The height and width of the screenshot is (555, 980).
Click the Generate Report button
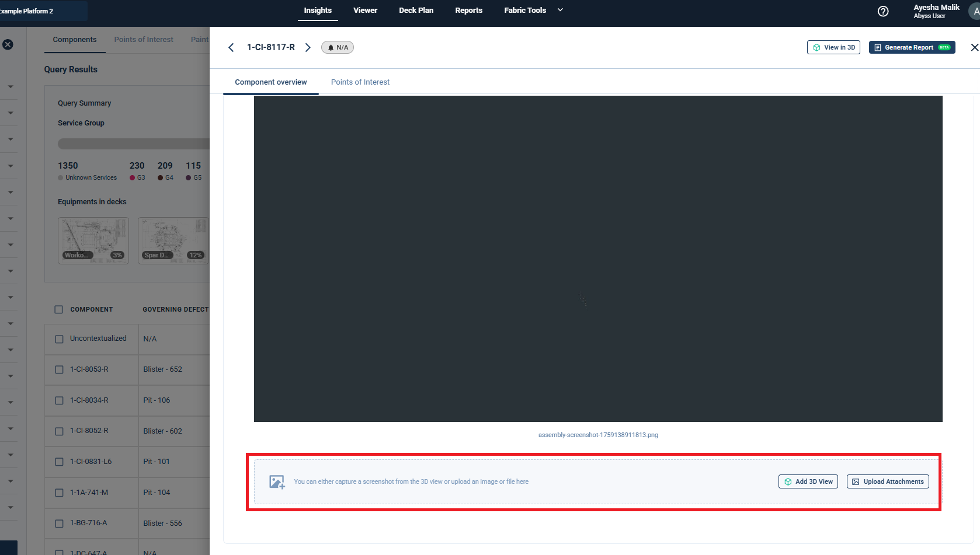click(x=912, y=47)
